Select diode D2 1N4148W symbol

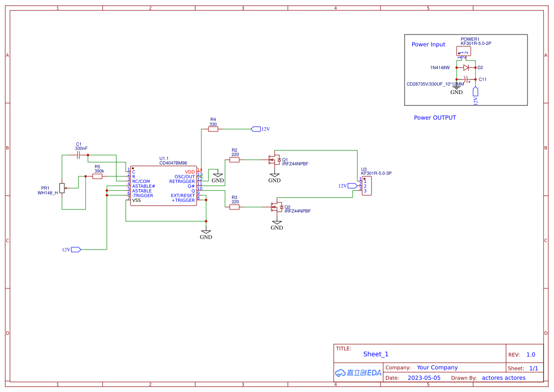click(x=467, y=68)
